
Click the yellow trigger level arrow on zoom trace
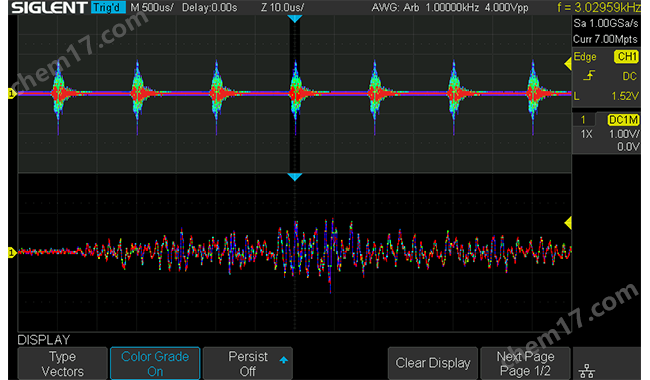click(568, 223)
